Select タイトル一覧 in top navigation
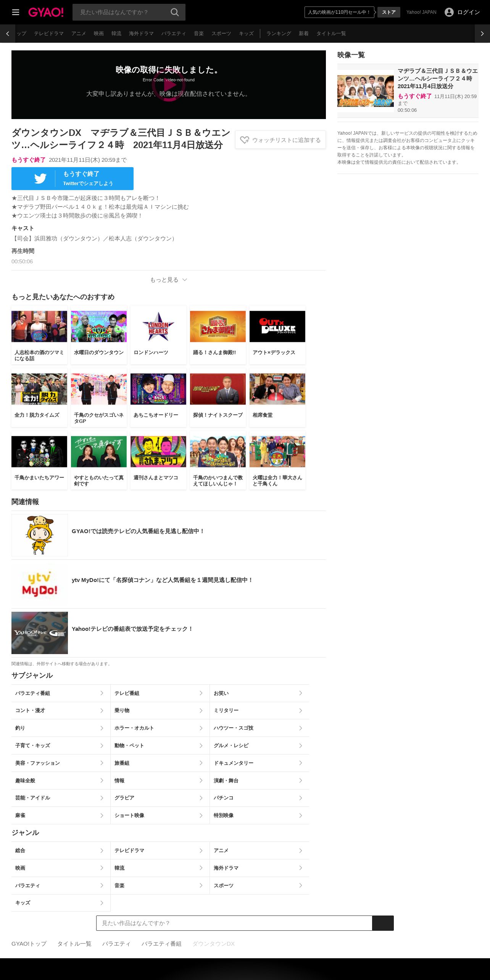Screen dimensions: 490x980 (x=331, y=34)
